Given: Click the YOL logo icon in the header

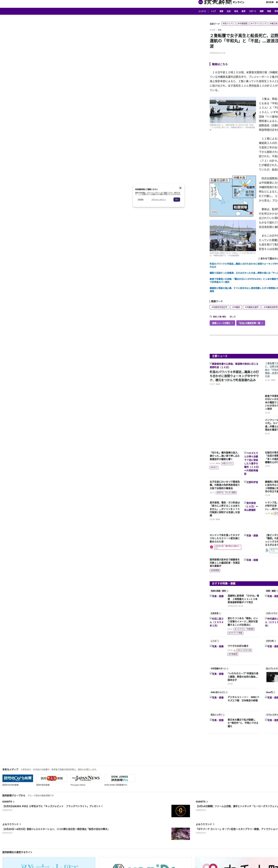Looking at the screenshot, I should [200, 2].
